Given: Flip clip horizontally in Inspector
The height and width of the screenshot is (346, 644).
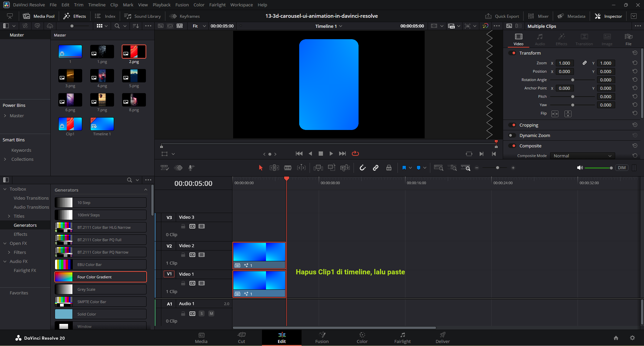Looking at the screenshot, I should pos(555,114).
